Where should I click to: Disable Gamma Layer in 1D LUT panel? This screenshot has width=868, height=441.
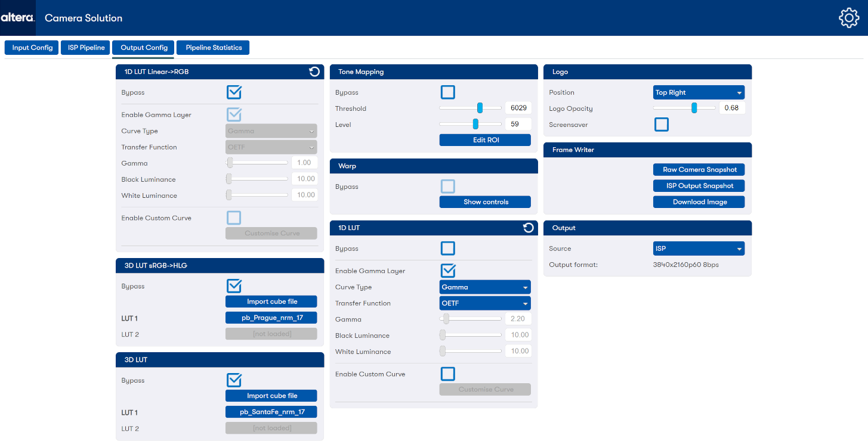click(x=447, y=271)
